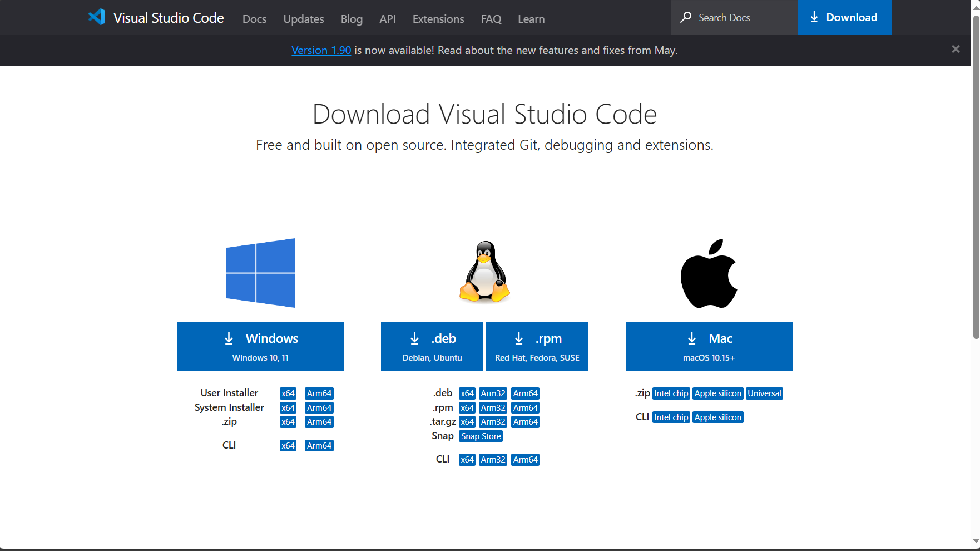Image resolution: width=980 pixels, height=551 pixels.
Task: Select Linux .tar.gz Arm32 download
Action: click(493, 422)
